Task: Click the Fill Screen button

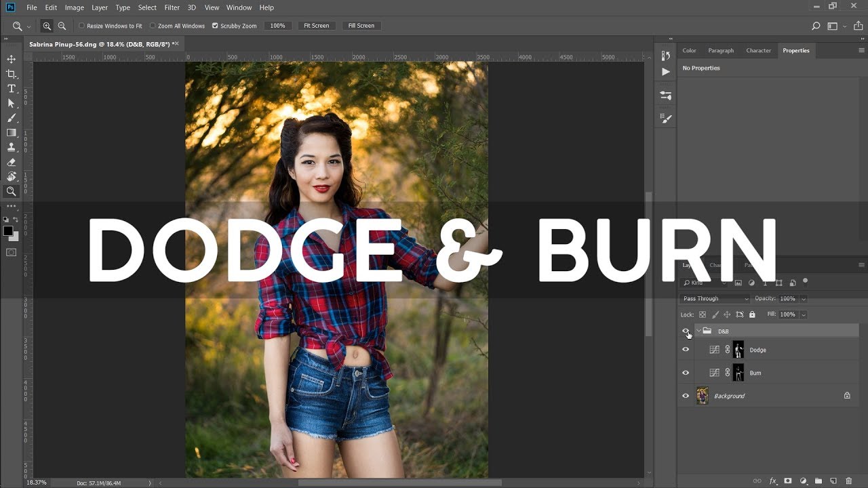Action: click(361, 26)
